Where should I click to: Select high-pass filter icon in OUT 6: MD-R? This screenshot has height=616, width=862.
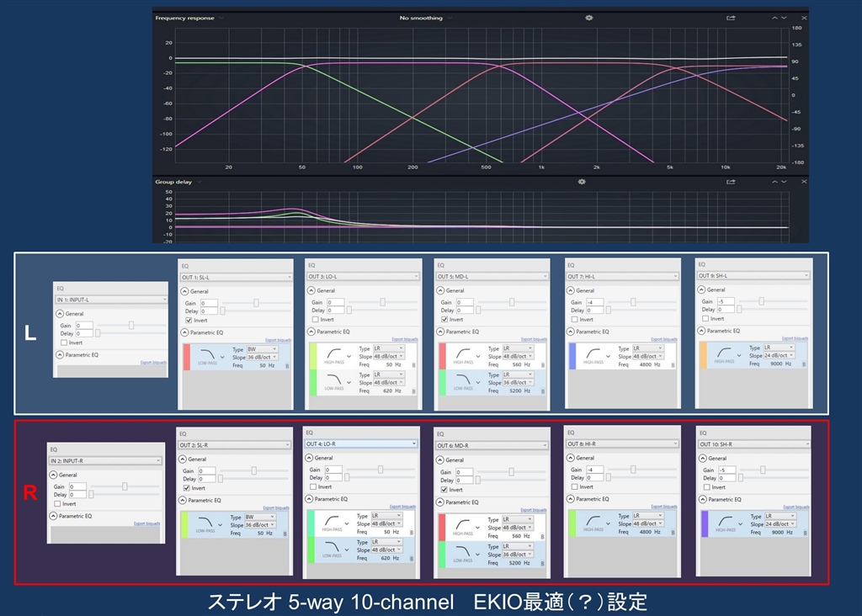tap(463, 525)
